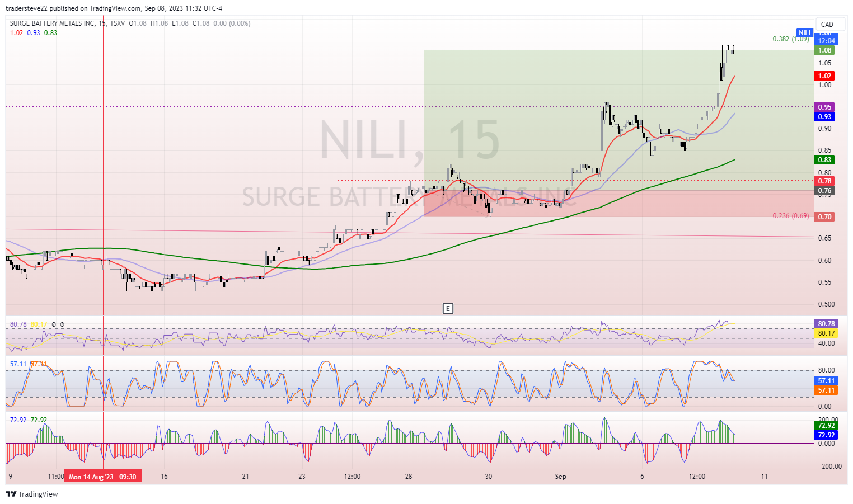This screenshot has width=853, height=504.
Task: Select the 1.00 value on price scale
Action: pyautogui.click(x=824, y=85)
